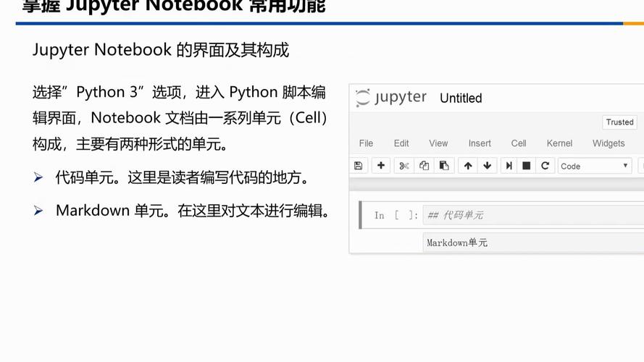This screenshot has width=644, height=362.
Task: Rename the notebook by clicking Untitled
Action: (461, 98)
